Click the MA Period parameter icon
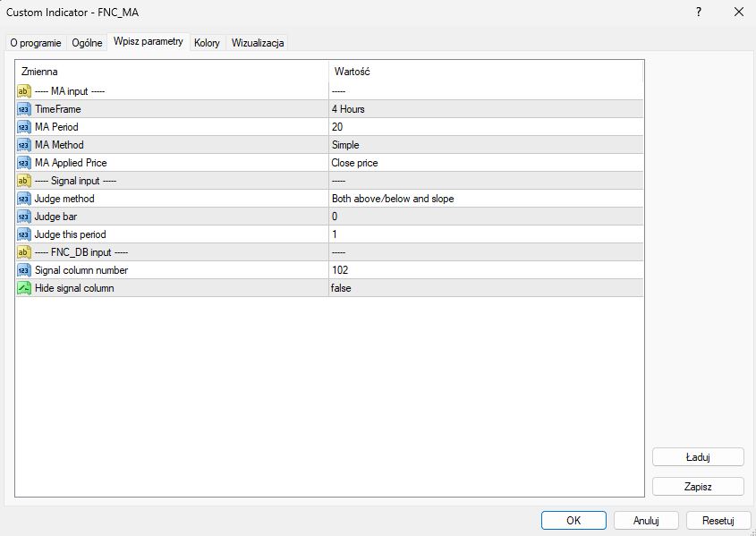Screen dimensions: 756x536 pyautogui.click(x=24, y=127)
